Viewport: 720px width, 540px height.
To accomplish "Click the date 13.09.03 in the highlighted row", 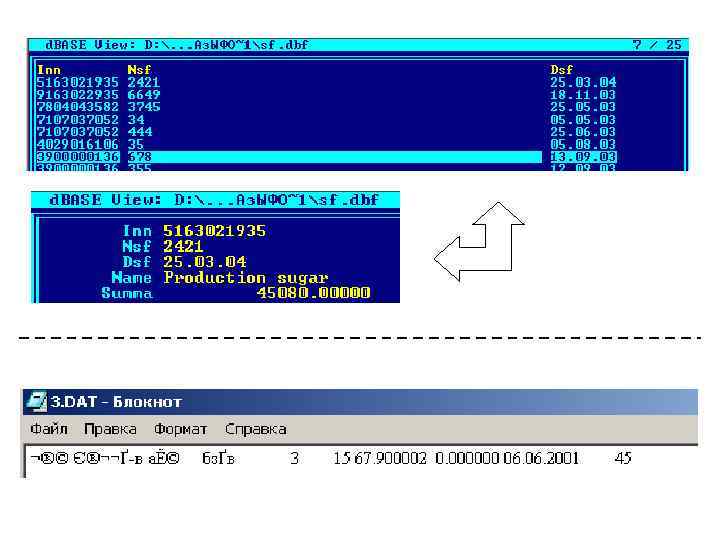I will click(583, 157).
